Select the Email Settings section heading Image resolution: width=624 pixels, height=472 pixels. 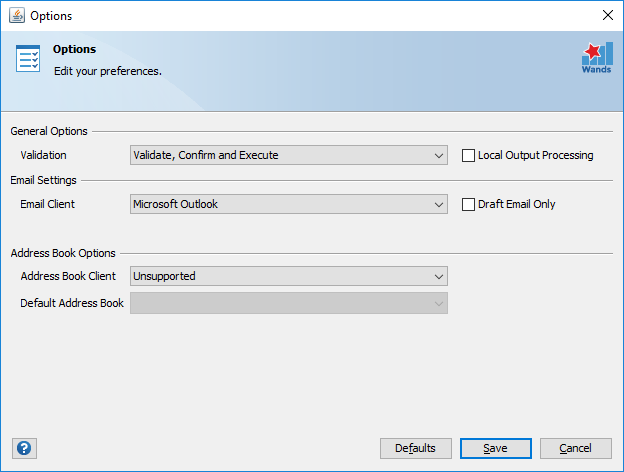pyautogui.click(x=43, y=180)
